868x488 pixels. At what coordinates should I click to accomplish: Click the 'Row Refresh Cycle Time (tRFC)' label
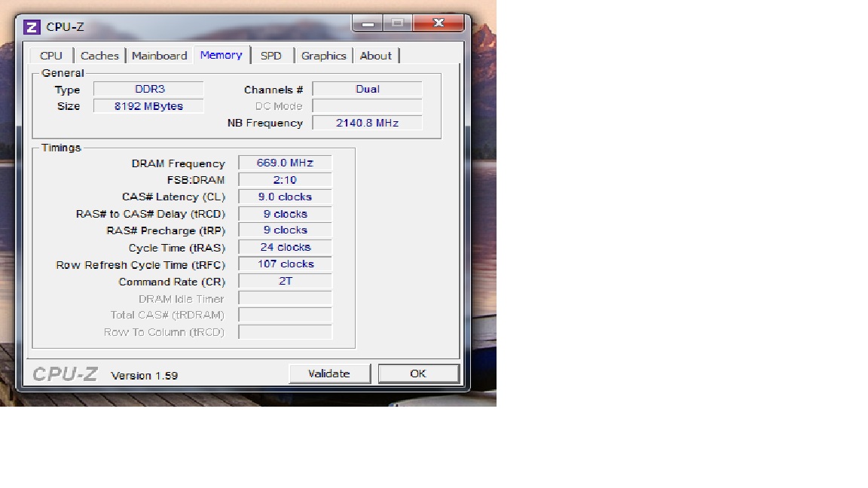point(141,265)
